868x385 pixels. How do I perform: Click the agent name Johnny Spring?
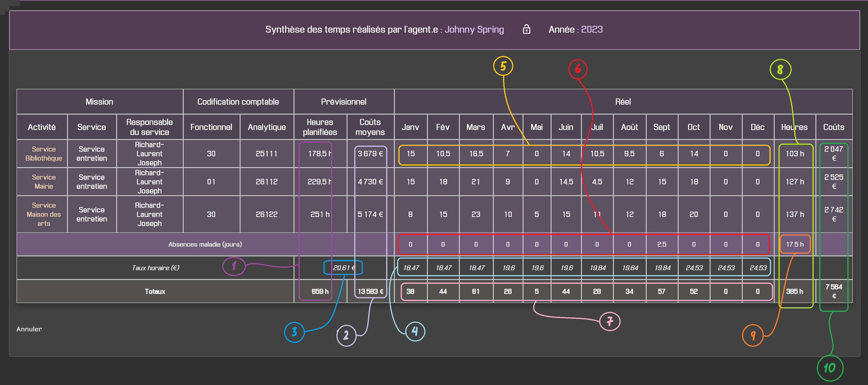click(474, 30)
